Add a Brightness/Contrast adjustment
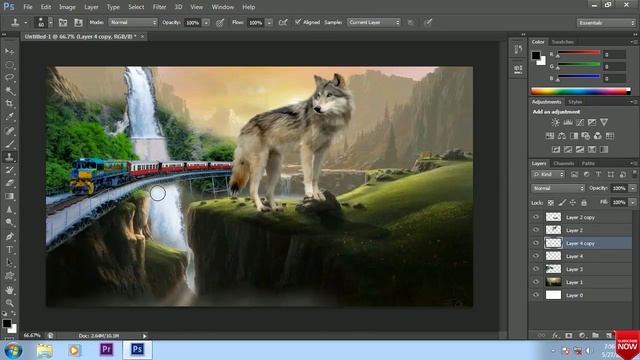The height and width of the screenshot is (360, 640). pos(556,122)
